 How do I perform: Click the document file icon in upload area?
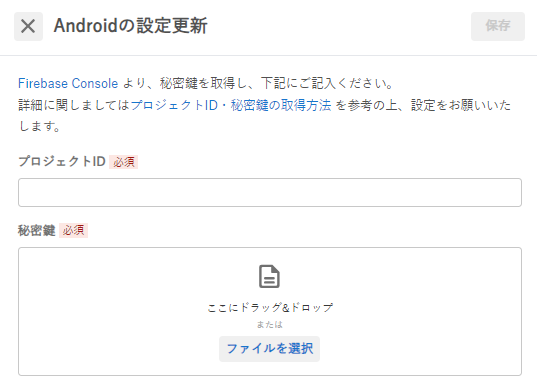(269, 276)
